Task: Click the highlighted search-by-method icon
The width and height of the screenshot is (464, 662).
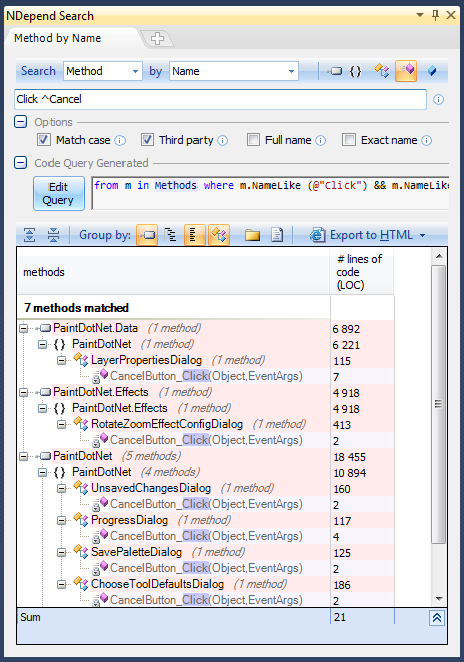Action: point(406,71)
